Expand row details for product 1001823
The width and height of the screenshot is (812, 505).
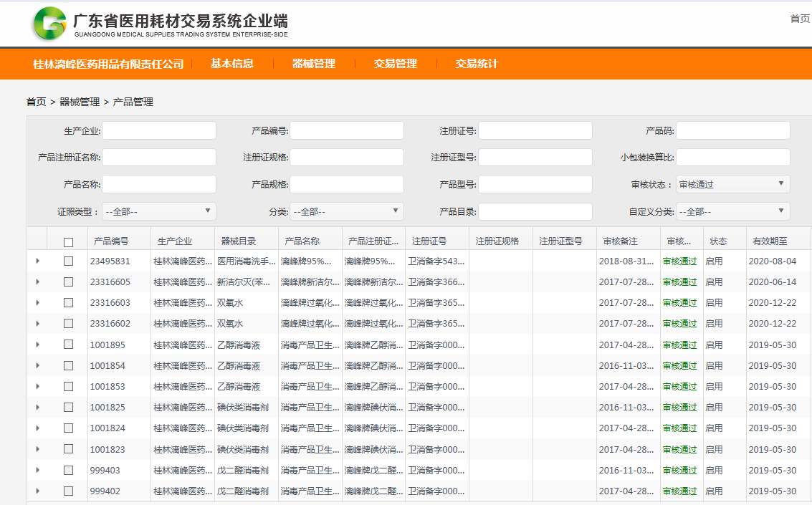pos(37,450)
